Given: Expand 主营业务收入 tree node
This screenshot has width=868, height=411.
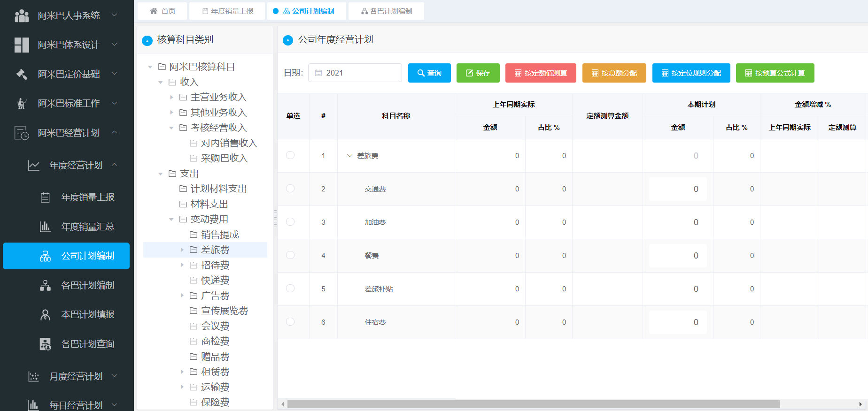Looking at the screenshot, I should 171,97.
